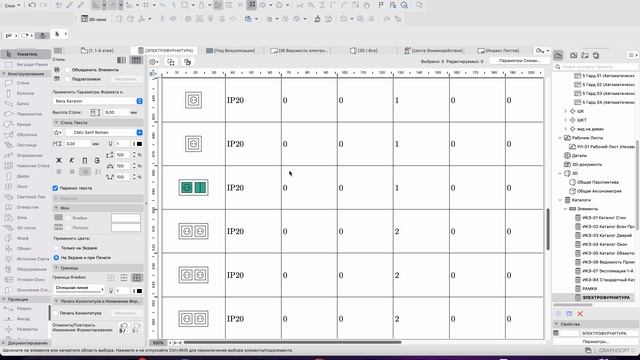Select the Окно window tool
Image resolution: width=640 pixels, height=360 pixels.
[22, 186]
